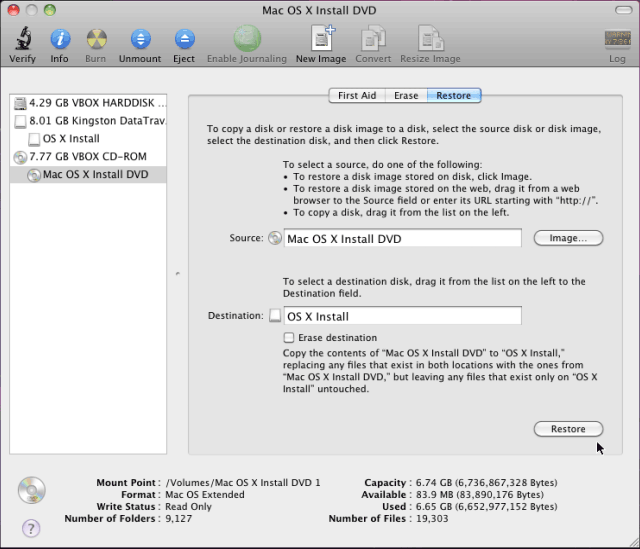
Task: Click the green zoom window button
Action: pyautogui.click(x=50, y=10)
